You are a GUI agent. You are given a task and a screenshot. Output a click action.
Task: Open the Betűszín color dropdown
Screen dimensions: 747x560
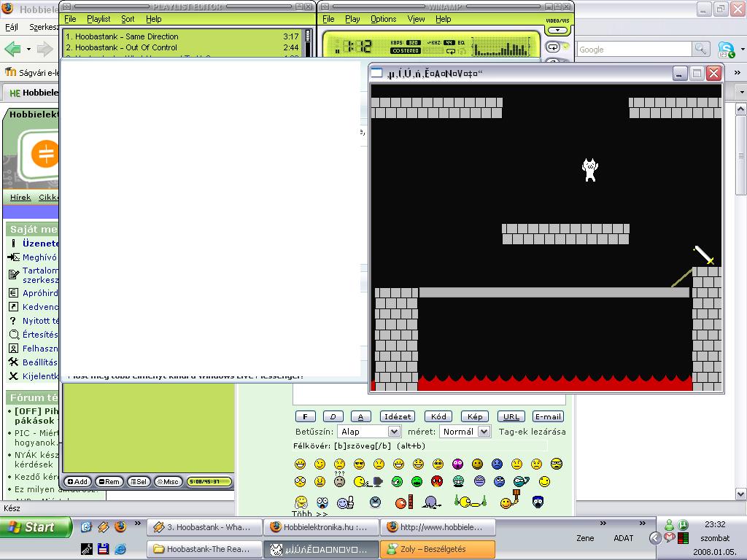369,432
